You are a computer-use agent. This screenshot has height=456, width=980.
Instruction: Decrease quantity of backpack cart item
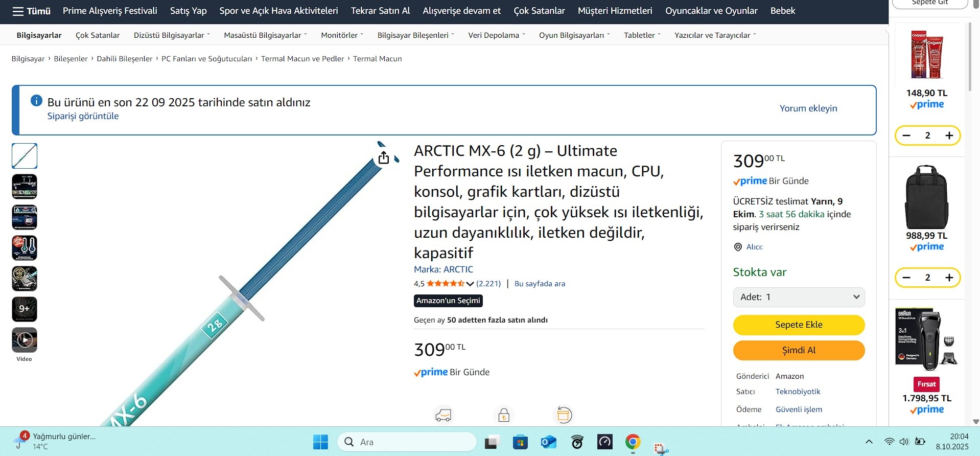coord(906,278)
